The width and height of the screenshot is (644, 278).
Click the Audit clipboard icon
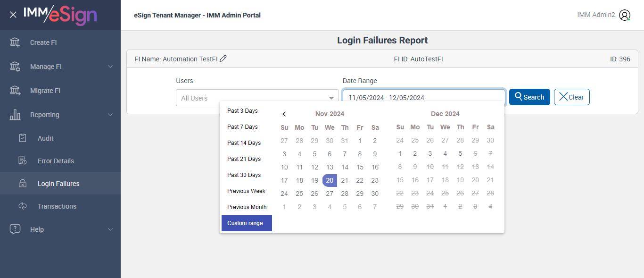23,138
